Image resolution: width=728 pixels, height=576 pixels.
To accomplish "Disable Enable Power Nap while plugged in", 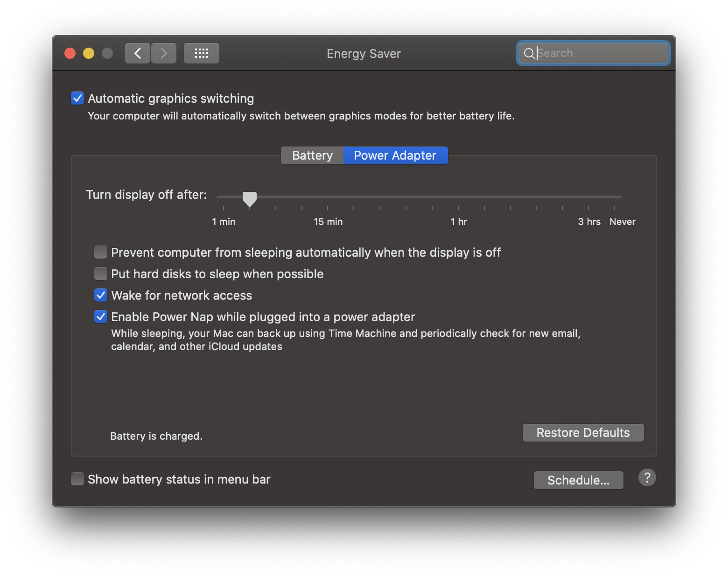I will pos(100,316).
